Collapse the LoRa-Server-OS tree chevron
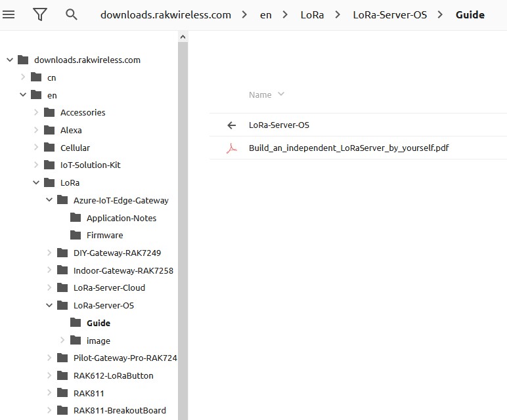Screen dimensions: 507x420 pyautogui.click(x=49, y=305)
